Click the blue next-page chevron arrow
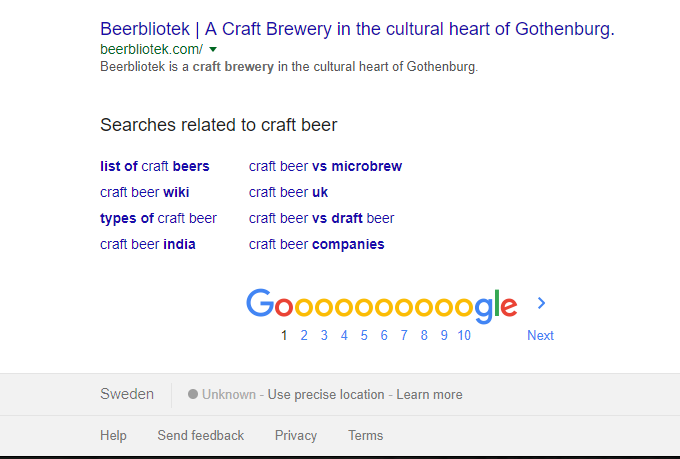The image size is (680, 459). 541,303
